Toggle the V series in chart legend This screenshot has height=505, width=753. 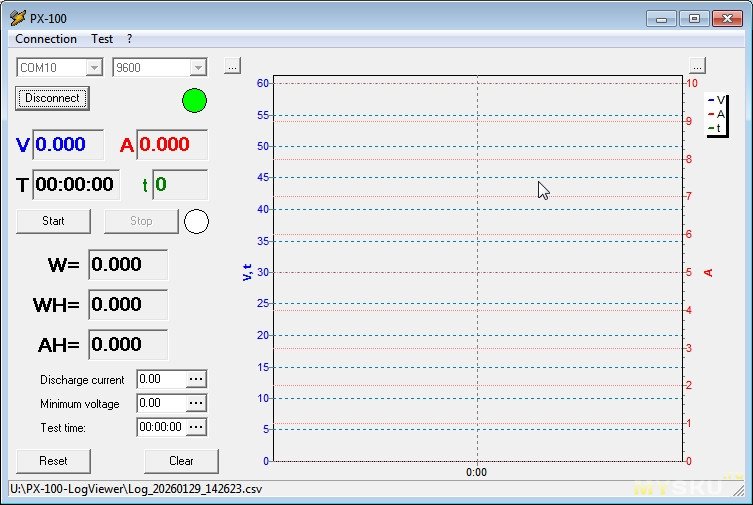point(717,100)
